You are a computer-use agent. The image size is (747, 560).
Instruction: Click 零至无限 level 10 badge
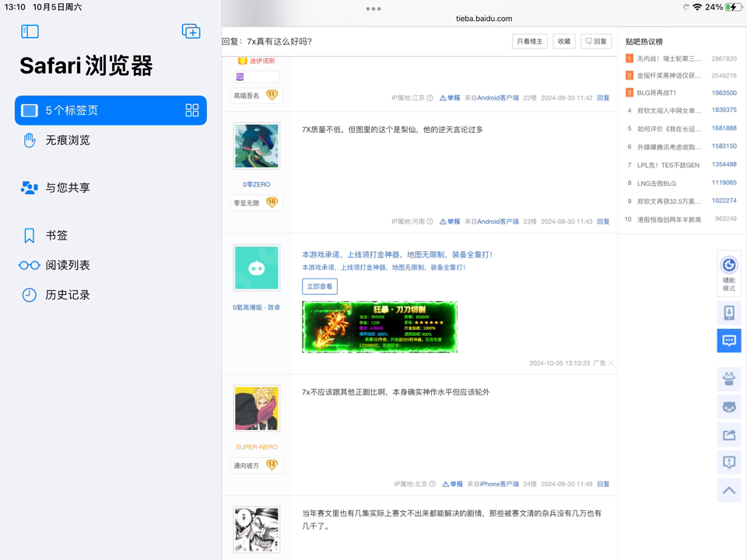[256, 203]
